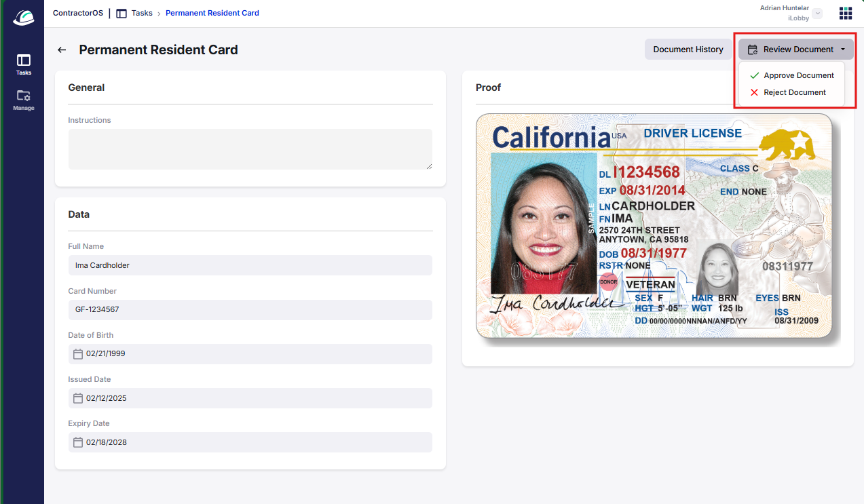Click into the Instructions text area
The width and height of the screenshot is (864, 504).
tap(250, 149)
